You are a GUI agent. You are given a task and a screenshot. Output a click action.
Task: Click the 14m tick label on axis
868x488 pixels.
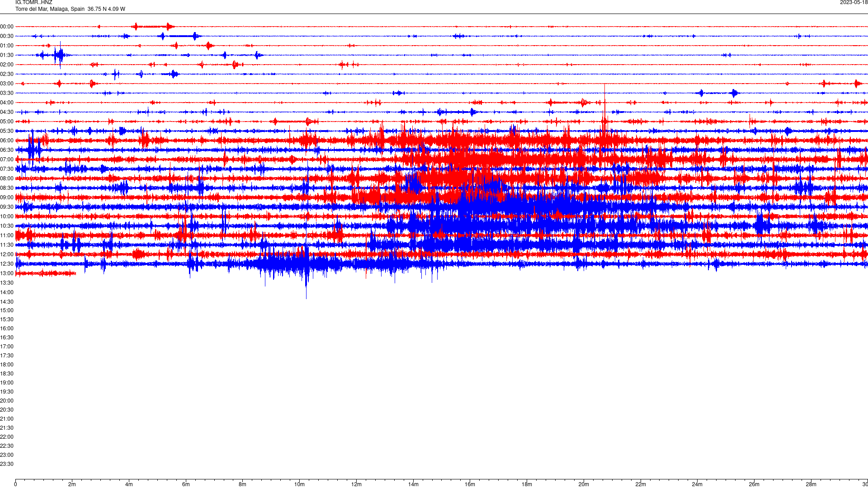click(x=413, y=484)
